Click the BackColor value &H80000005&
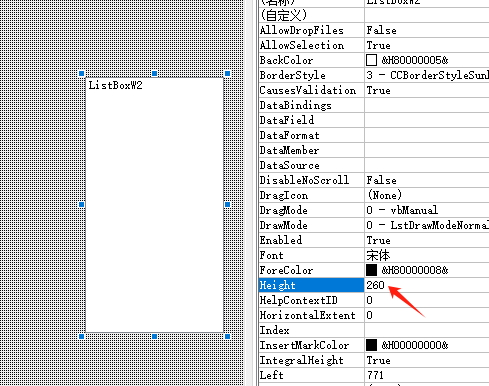Screen dimensions: 489x386 [x=415, y=60]
